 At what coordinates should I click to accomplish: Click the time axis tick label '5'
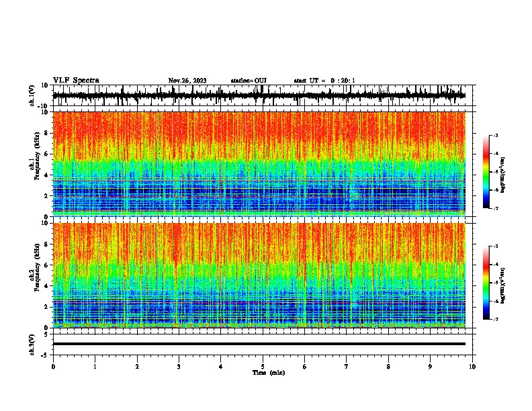[263, 367]
